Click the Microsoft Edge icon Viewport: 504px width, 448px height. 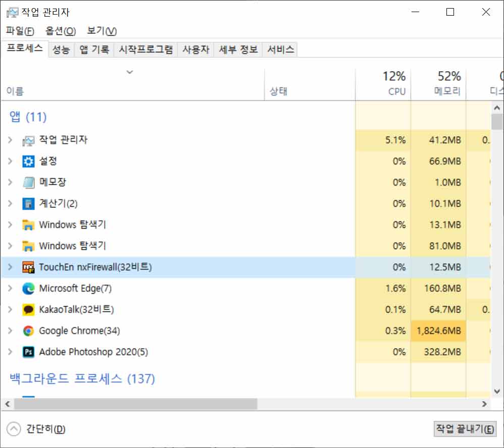(28, 289)
